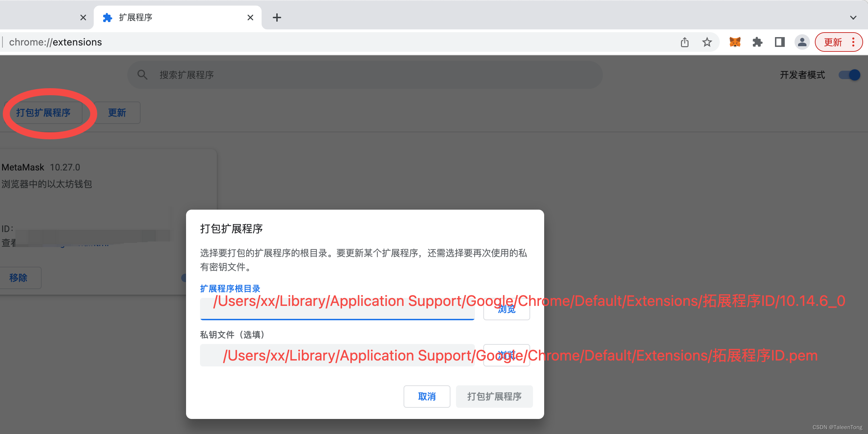Confirm packing with the dialog's 打包扩展程序 button

click(x=494, y=396)
